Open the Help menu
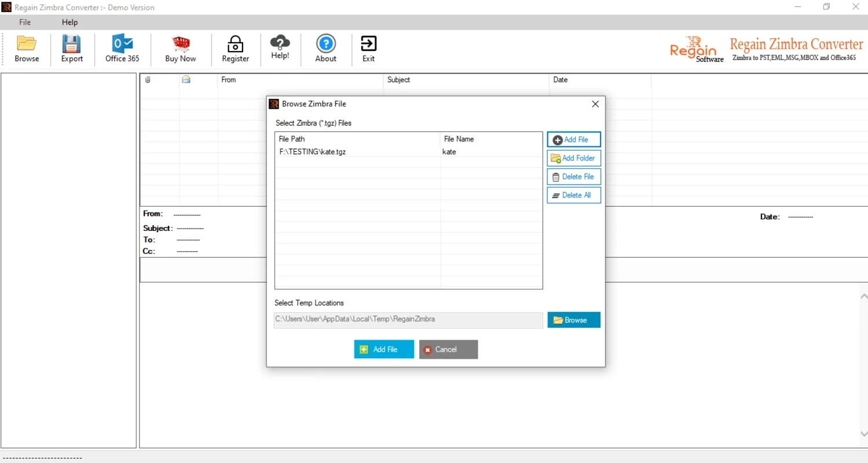 pos(69,22)
